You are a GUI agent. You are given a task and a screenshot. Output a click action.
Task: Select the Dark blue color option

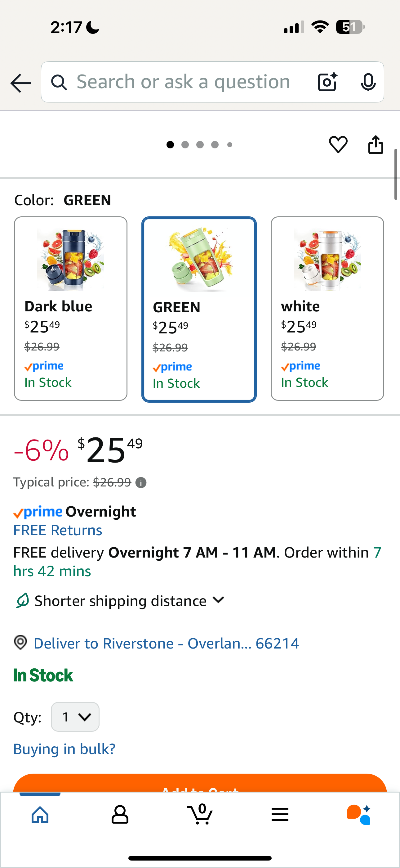pyautogui.click(x=71, y=308)
